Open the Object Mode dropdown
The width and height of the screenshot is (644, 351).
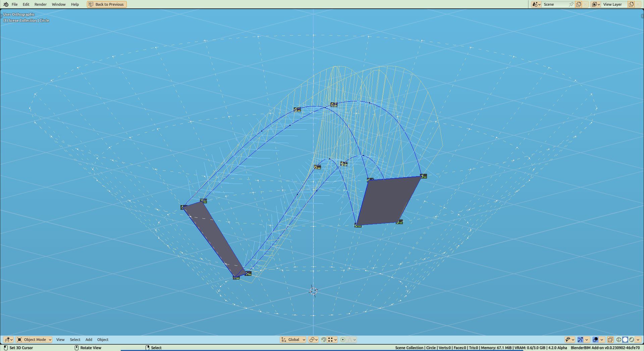point(34,340)
